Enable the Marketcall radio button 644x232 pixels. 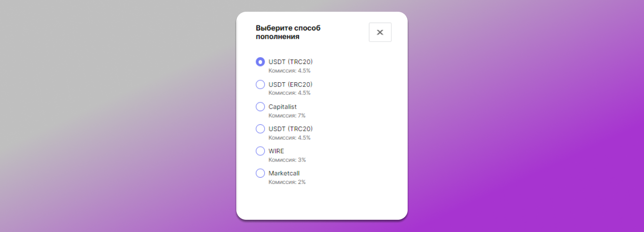260,173
